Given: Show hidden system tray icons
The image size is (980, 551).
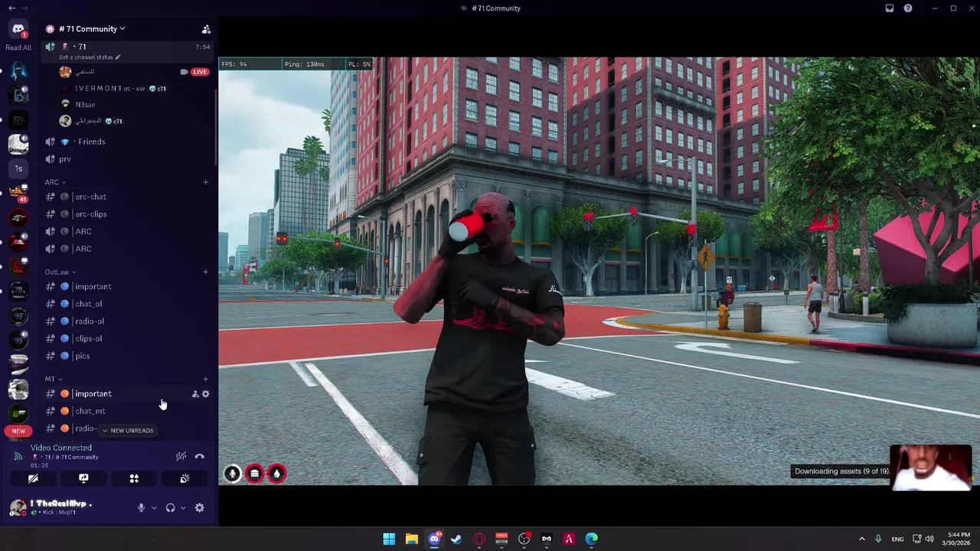Looking at the screenshot, I should point(861,539).
